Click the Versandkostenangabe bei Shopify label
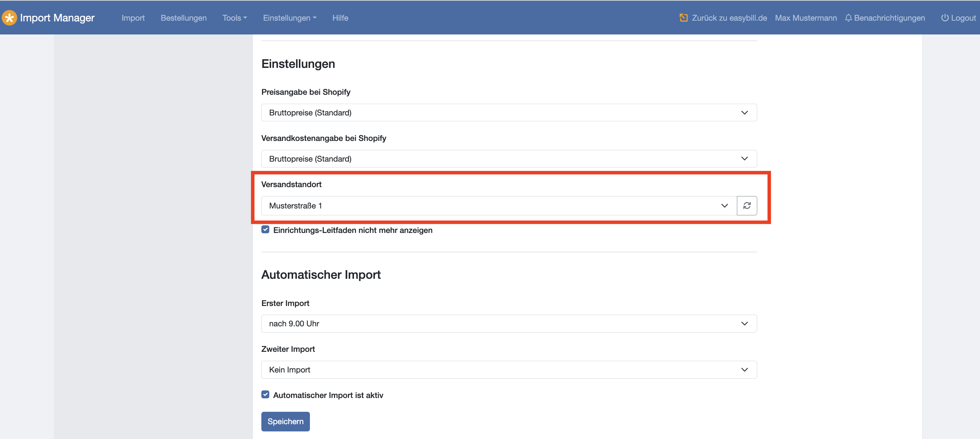 pos(324,138)
